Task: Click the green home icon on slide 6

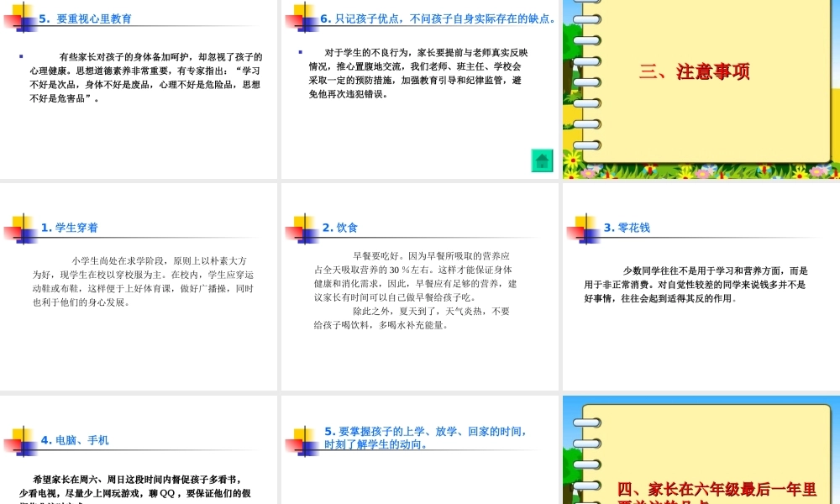Action: (x=542, y=160)
